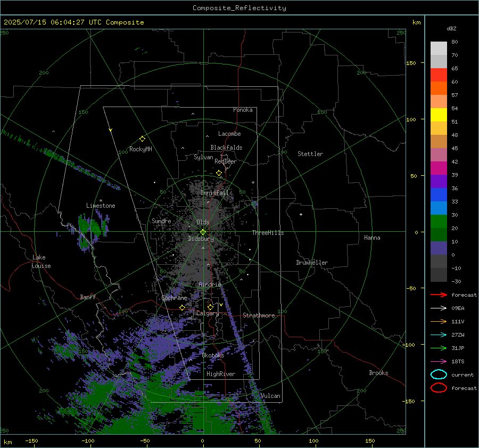479x448 pixels.
Task: Click the Stettler city label
Action: coord(310,154)
